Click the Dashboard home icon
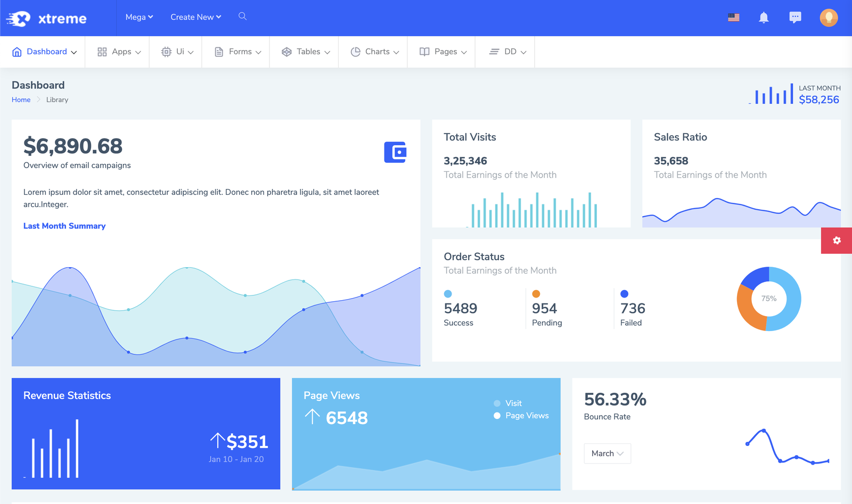This screenshot has width=852, height=504. 17,52
